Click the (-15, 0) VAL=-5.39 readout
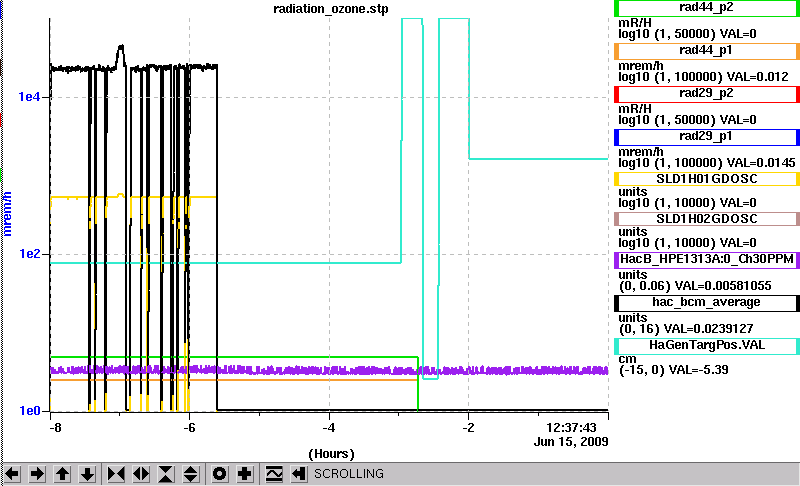This screenshot has height=486, width=800. click(674, 370)
